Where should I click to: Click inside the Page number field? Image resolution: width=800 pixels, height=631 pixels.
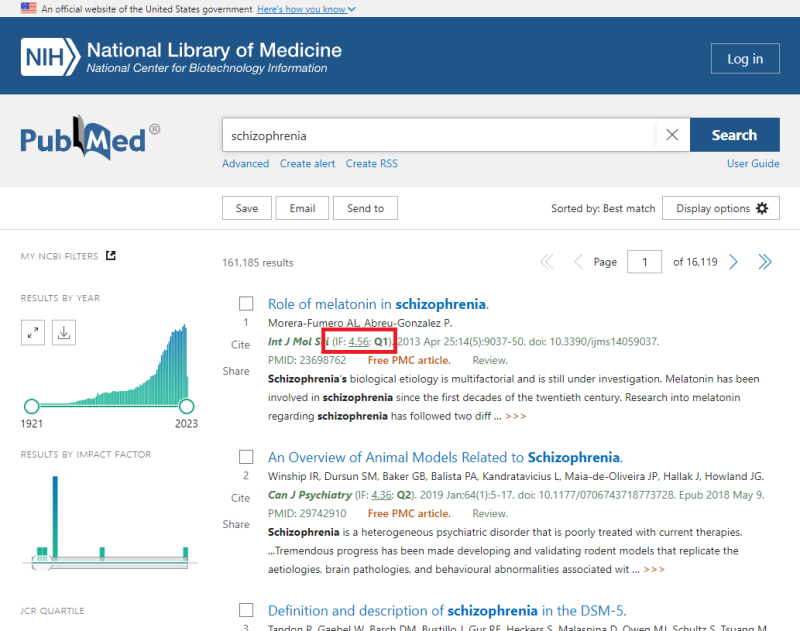(x=644, y=261)
